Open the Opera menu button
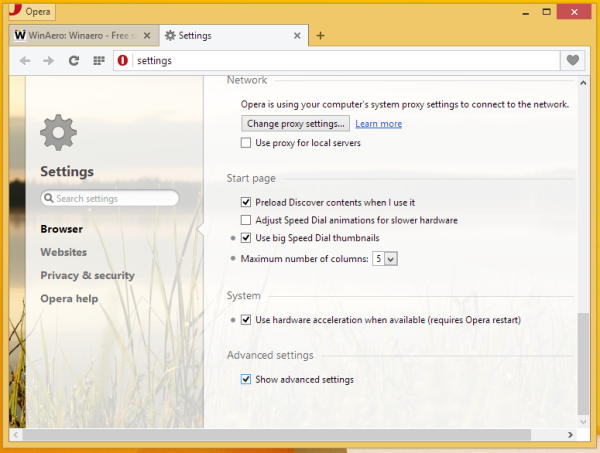The width and height of the screenshot is (600, 453). [32, 11]
